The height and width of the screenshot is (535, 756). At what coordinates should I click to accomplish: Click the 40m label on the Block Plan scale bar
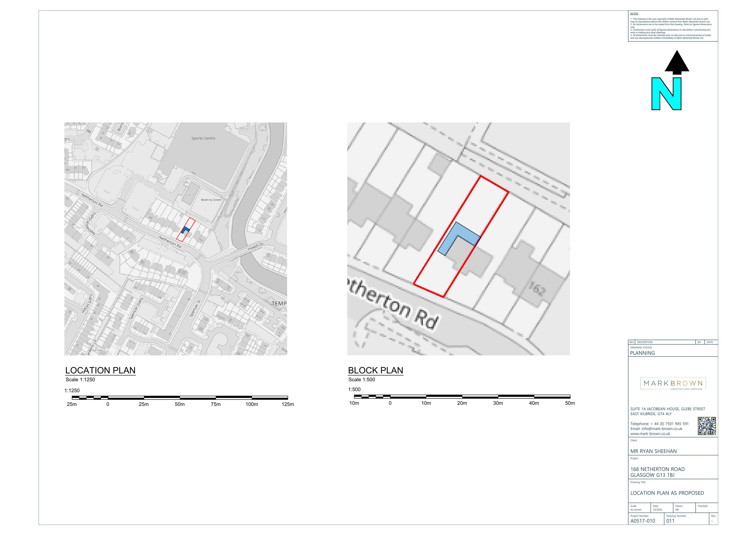(534, 403)
